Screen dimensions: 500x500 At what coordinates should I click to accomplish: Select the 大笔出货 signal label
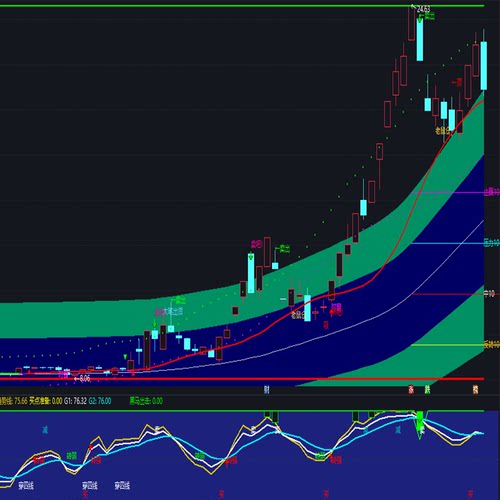pyautogui.click(x=173, y=312)
